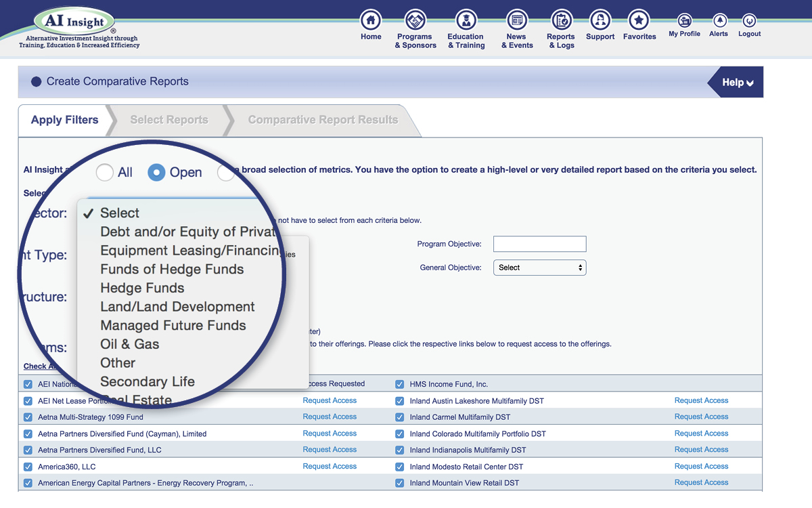Choose Other in the sector list
The height and width of the screenshot is (508, 812).
click(x=118, y=363)
